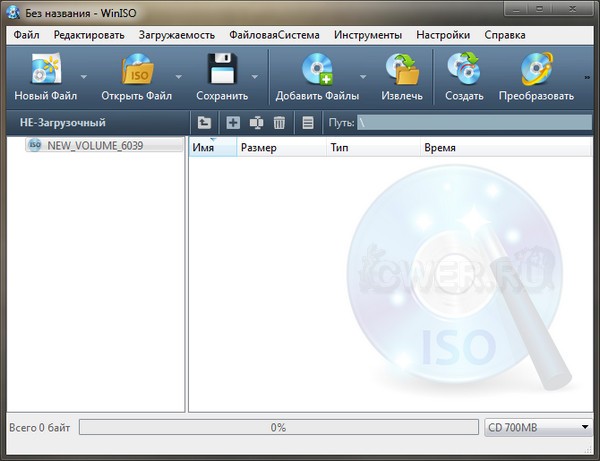
Task: Expand the Сохранить dropdown arrow
Action: [x=256, y=77]
